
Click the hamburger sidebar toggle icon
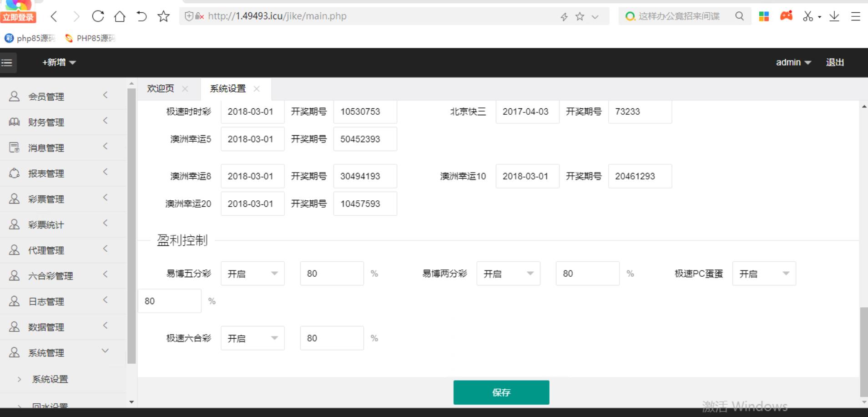tap(7, 62)
